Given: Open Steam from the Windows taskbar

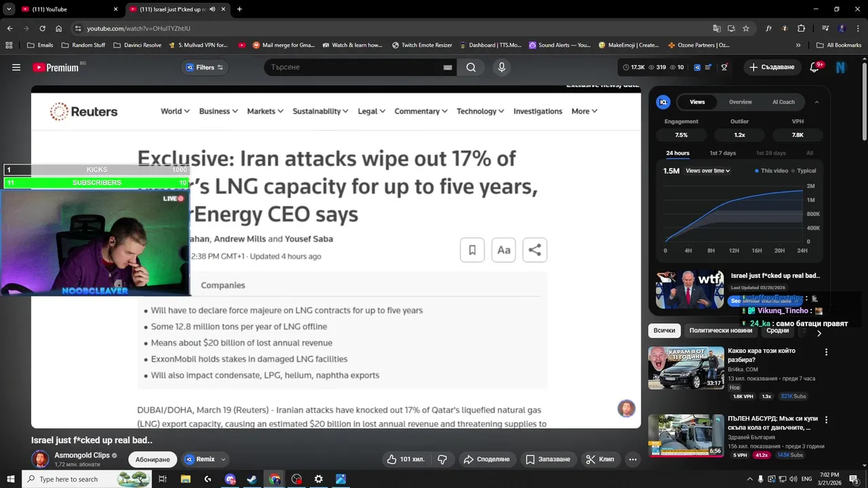Looking at the screenshot, I should [252, 479].
